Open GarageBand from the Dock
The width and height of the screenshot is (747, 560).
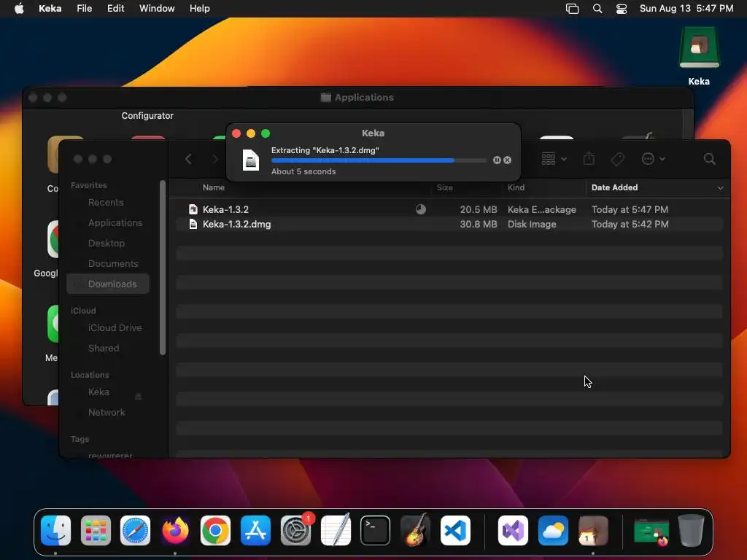point(415,531)
